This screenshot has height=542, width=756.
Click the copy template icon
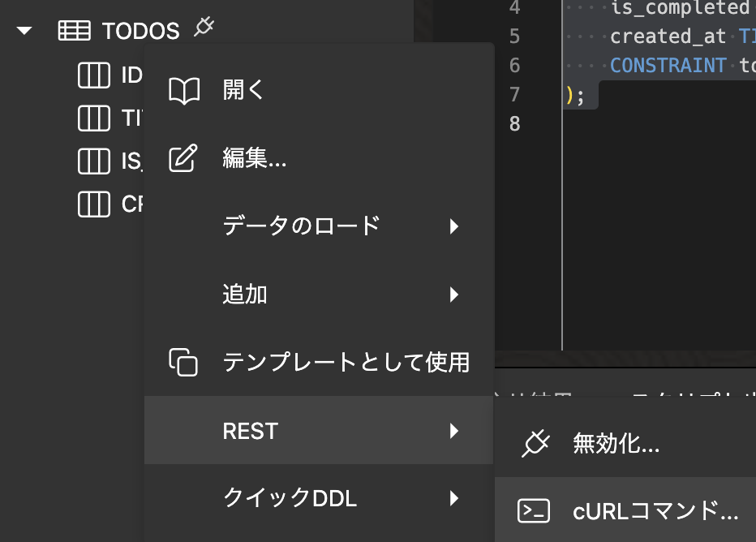point(183,362)
